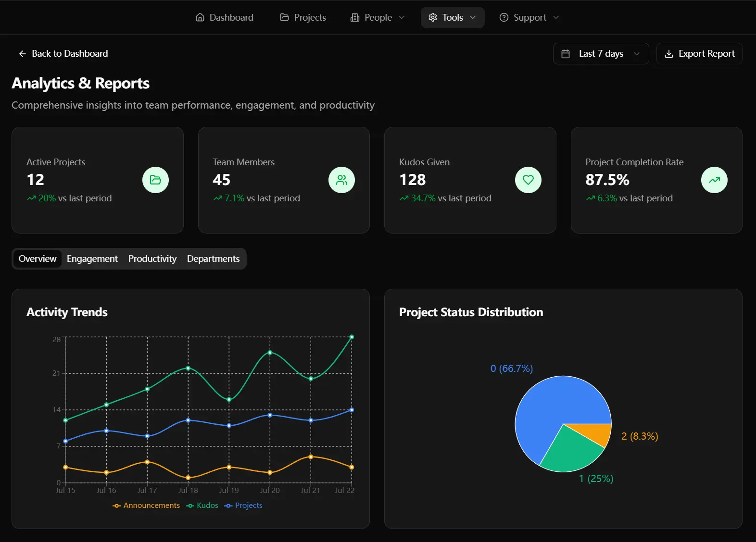Switch to the Departments tab
The image size is (756, 542).
213,259
